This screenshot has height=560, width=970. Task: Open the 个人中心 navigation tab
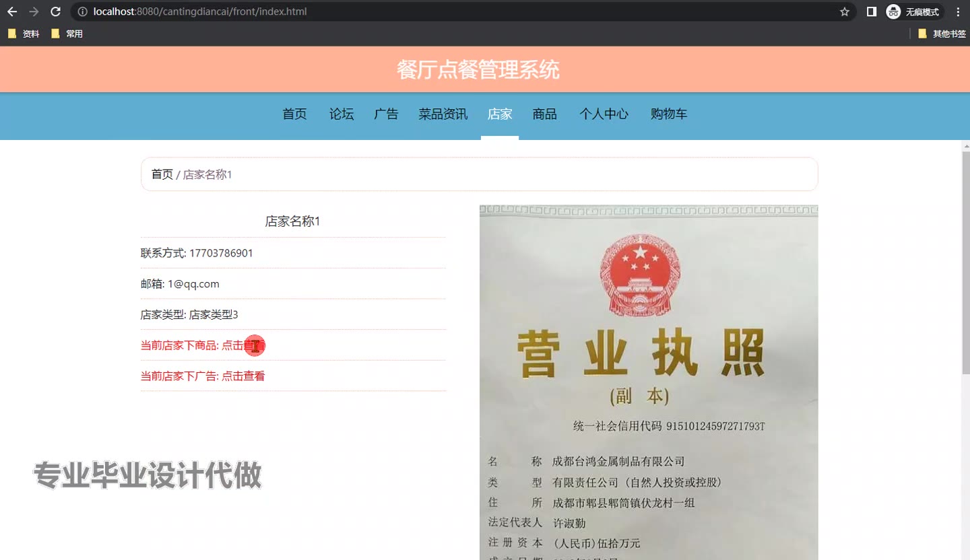click(604, 114)
